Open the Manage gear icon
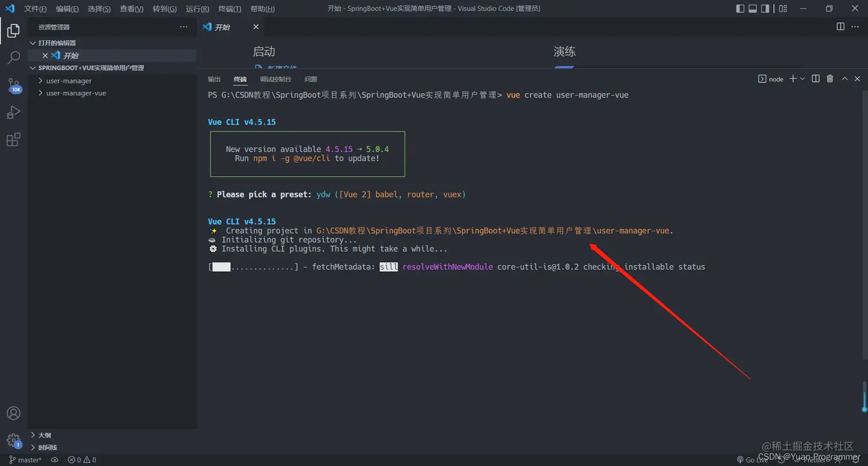 (x=13, y=441)
